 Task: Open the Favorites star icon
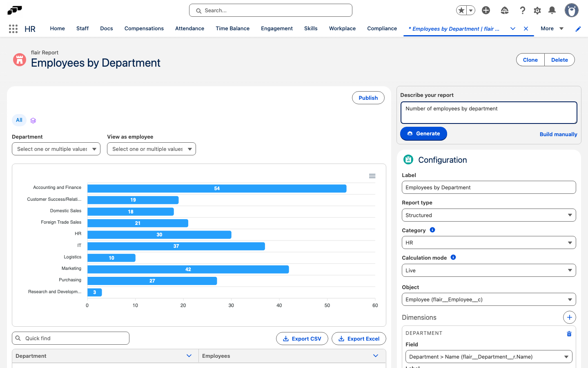click(x=461, y=10)
